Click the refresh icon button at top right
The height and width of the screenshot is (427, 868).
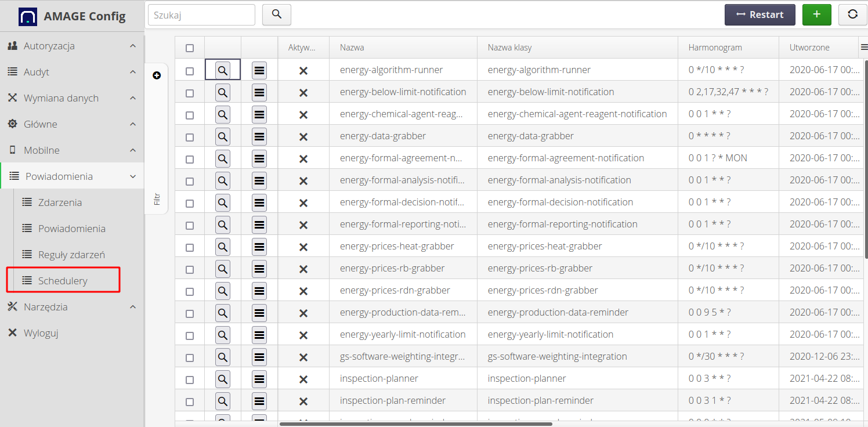tap(852, 15)
